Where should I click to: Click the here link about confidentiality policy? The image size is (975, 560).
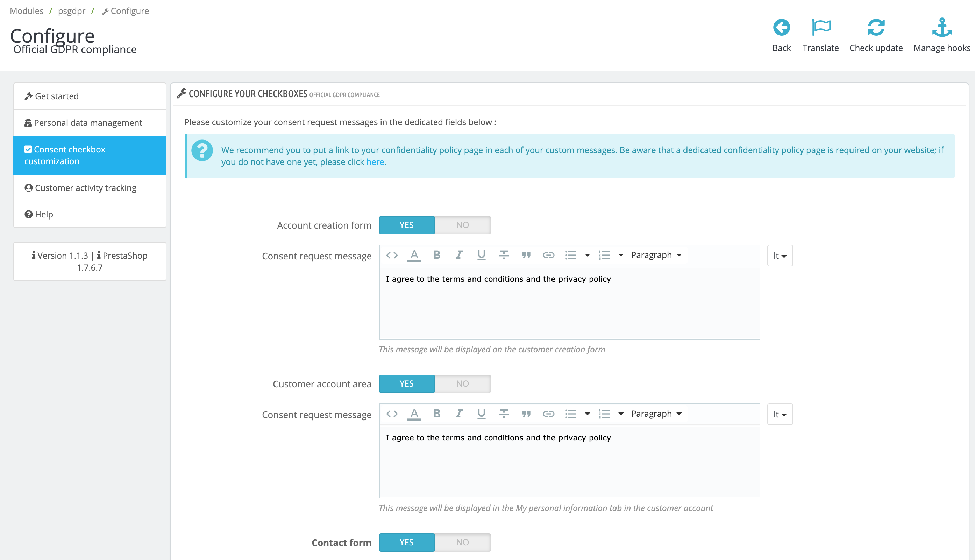click(x=375, y=162)
